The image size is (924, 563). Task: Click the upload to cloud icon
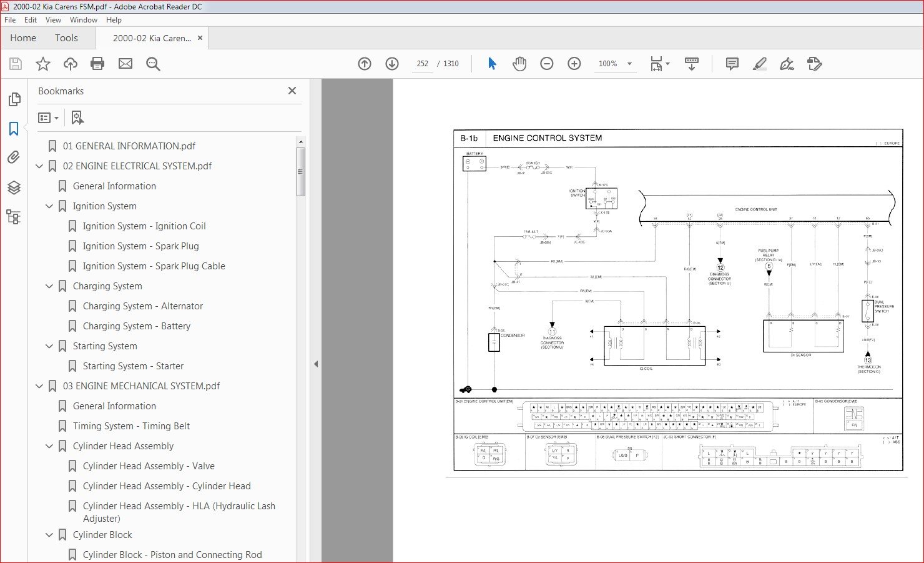click(x=71, y=64)
